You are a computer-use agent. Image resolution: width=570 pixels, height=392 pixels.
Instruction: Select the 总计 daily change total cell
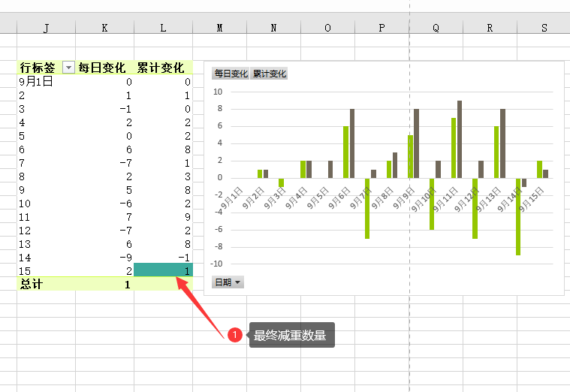(104, 284)
